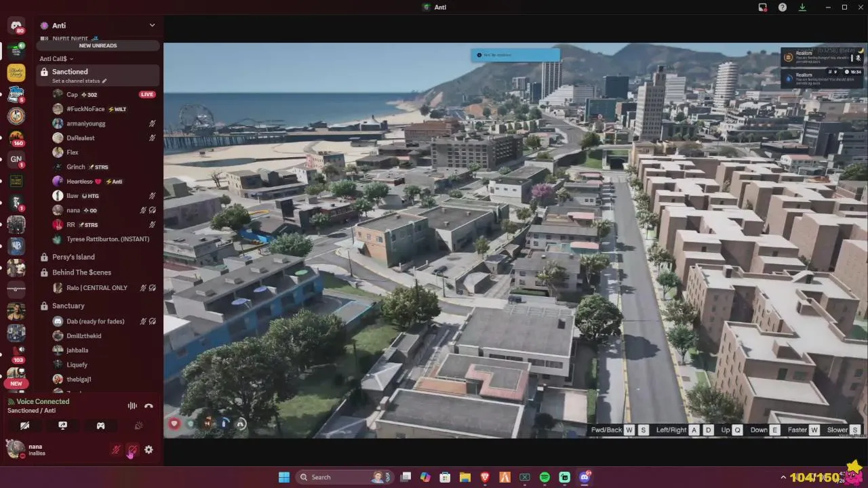Click the green download update arrow
The image size is (868, 488).
click(x=802, y=7)
